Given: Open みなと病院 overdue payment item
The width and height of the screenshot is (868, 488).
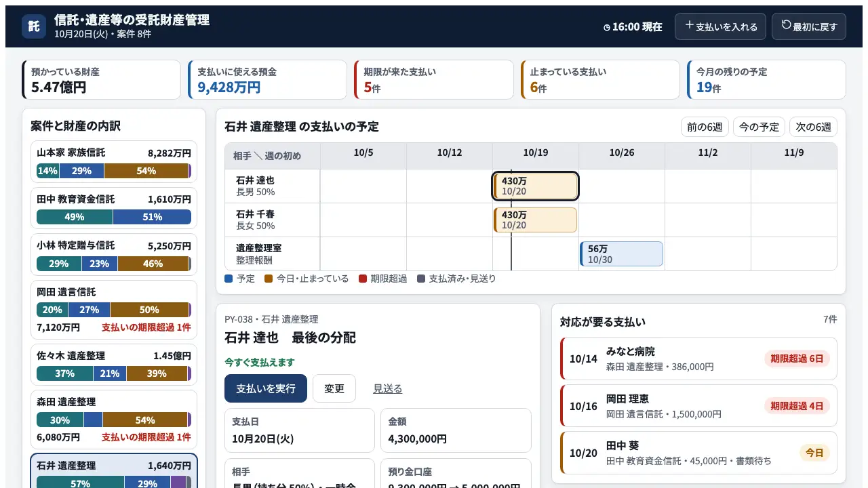Looking at the screenshot, I should point(698,359).
